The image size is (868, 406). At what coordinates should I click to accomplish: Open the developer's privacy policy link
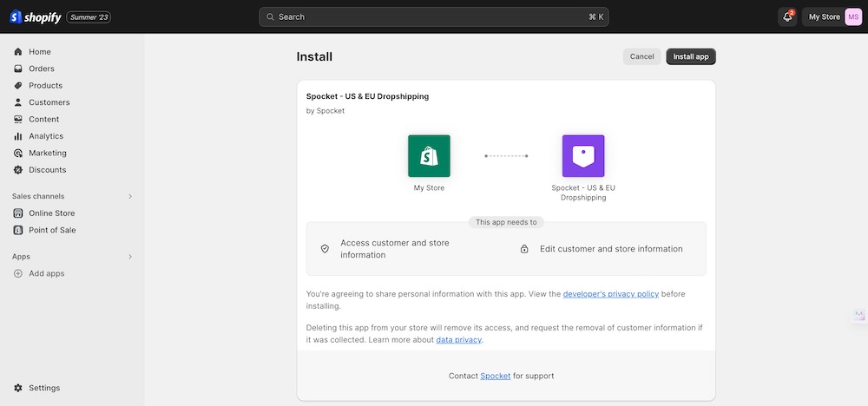tap(610, 294)
